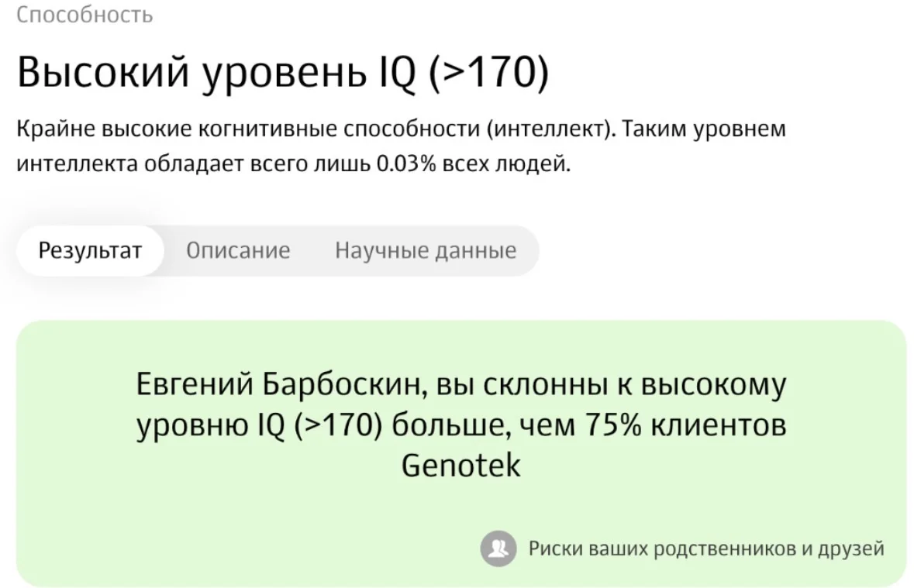914x588 pixels.
Task: Click the word (интеллект) in the description
Action: tap(551, 129)
